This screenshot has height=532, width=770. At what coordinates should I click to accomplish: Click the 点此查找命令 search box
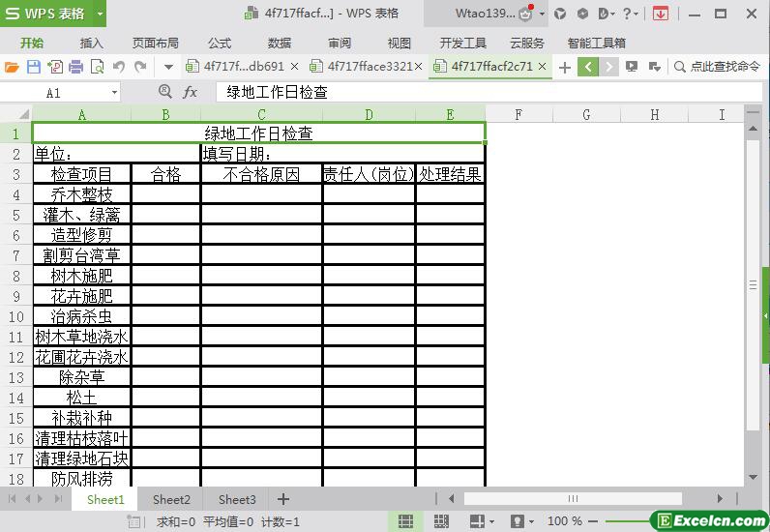[718, 67]
